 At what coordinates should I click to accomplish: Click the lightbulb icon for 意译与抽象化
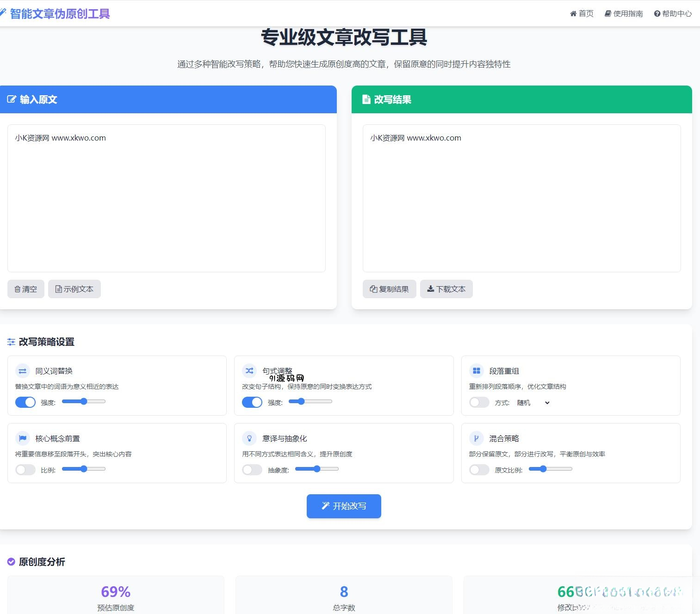249,438
